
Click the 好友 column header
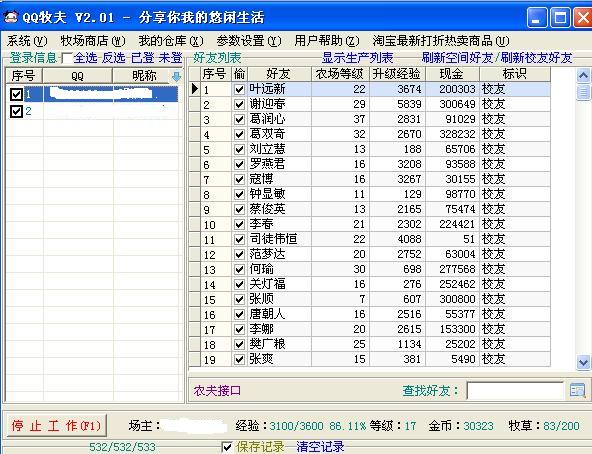coord(279,74)
